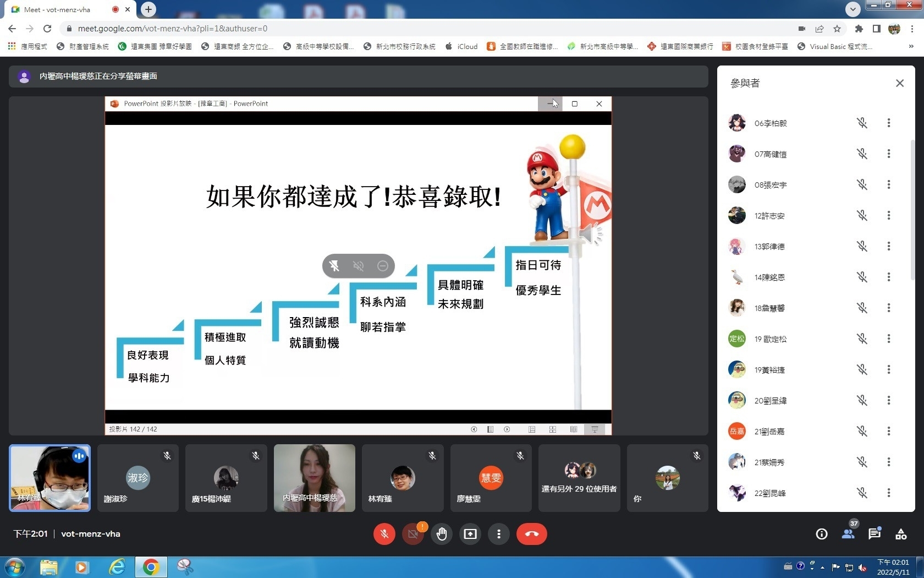Mute participant 13郭律德
This screenshot has width=924, height=578.
tap(862, 246)
